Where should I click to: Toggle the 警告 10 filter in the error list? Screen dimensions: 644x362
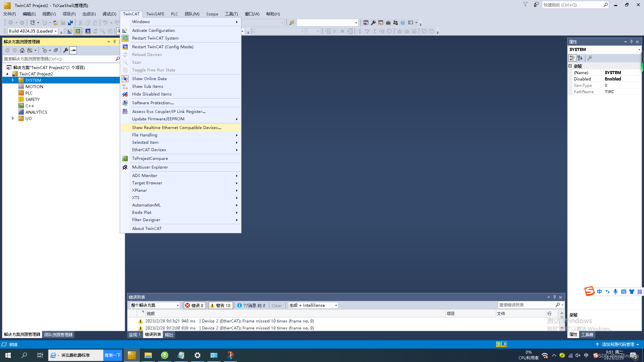click(220, 305)
